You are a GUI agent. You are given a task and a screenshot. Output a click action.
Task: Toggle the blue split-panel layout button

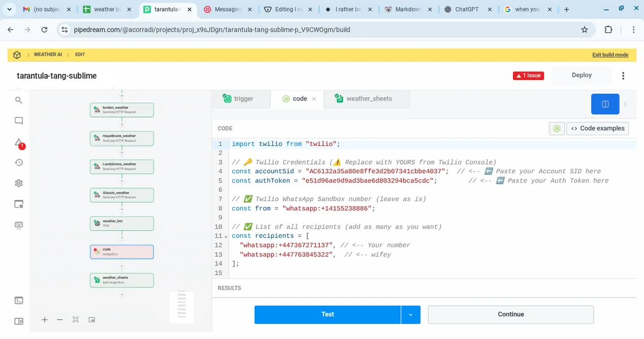click(x=605, y=104)
